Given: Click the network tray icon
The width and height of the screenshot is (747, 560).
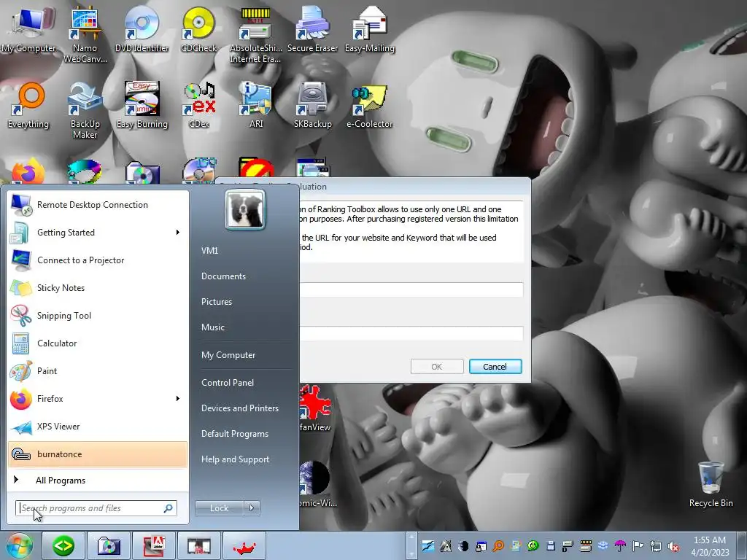Looking at the screenshot, I should (656, 546).
